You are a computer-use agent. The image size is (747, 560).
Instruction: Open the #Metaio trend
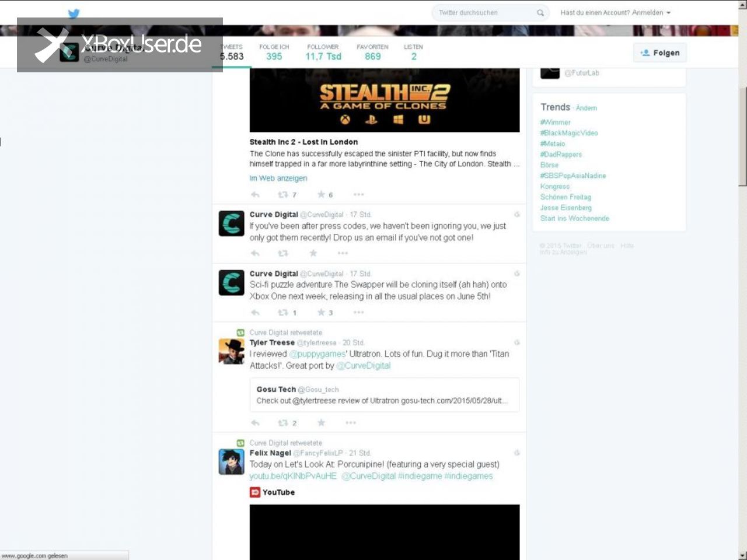pyautogui.click(x=553, y=143)
